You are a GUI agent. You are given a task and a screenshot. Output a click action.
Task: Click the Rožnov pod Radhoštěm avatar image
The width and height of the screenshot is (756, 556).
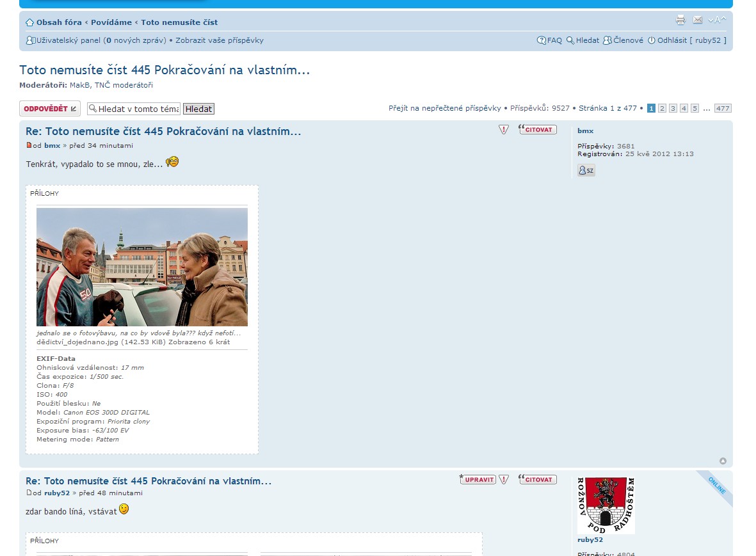tap(606, 505)
